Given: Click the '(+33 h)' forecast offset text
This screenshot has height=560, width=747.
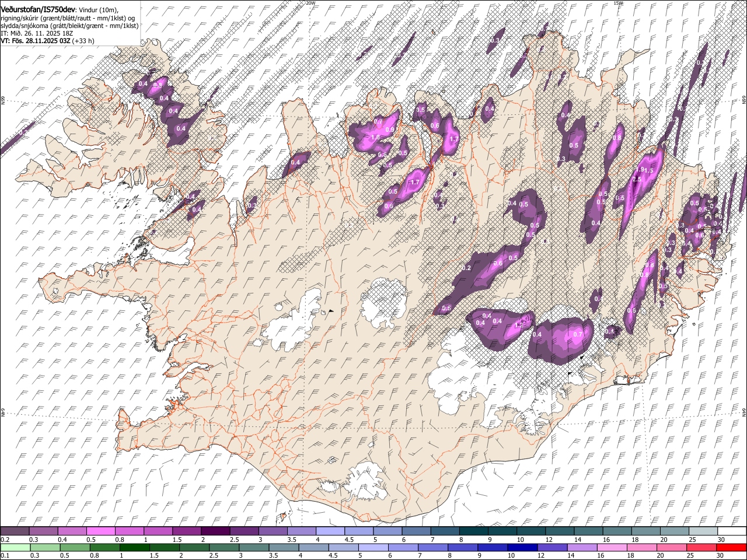Looking at the screenshot, I should [83, 41].
